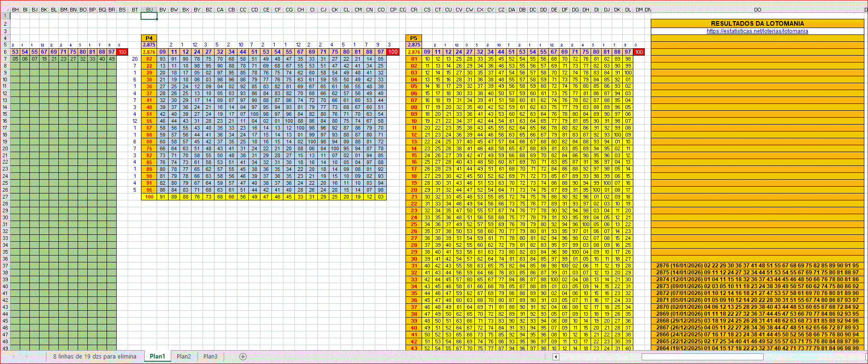This screenshot has width=868, height=364.
Task: Select the wide column header DO
Action: click(757, 10)
